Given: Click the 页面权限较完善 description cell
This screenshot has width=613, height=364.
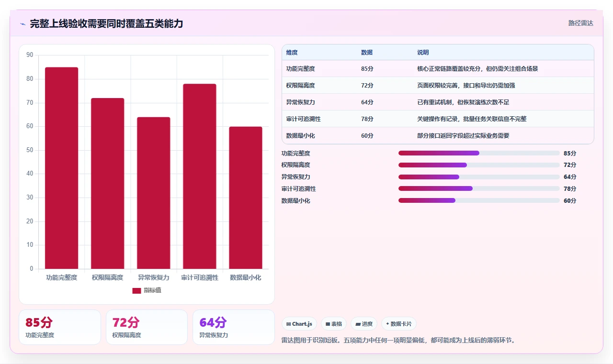Looking at the screenshot, I should (503, 85).
